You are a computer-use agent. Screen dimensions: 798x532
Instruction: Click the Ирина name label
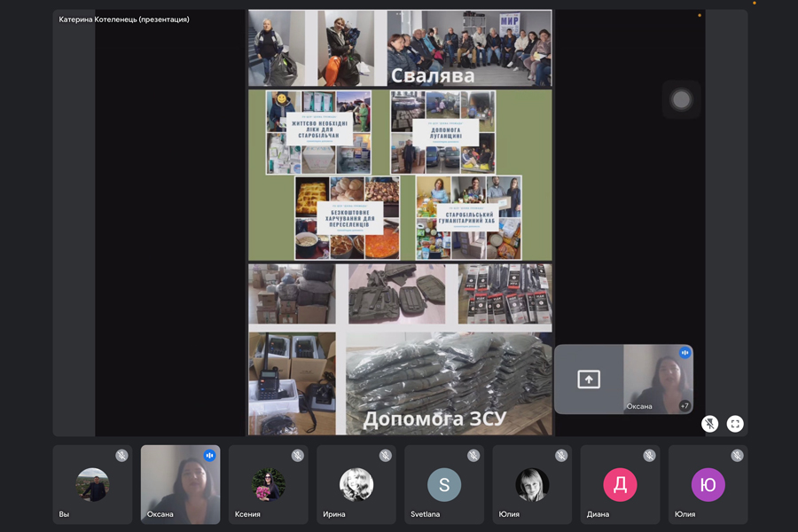click(334, 514)
